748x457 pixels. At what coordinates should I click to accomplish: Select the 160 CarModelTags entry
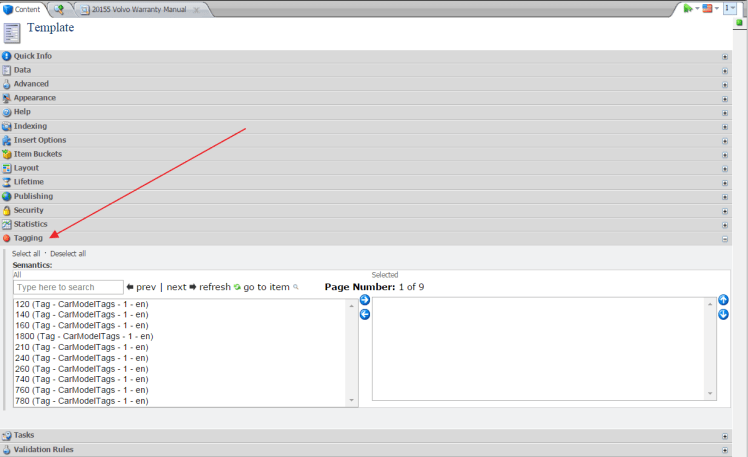82,325
